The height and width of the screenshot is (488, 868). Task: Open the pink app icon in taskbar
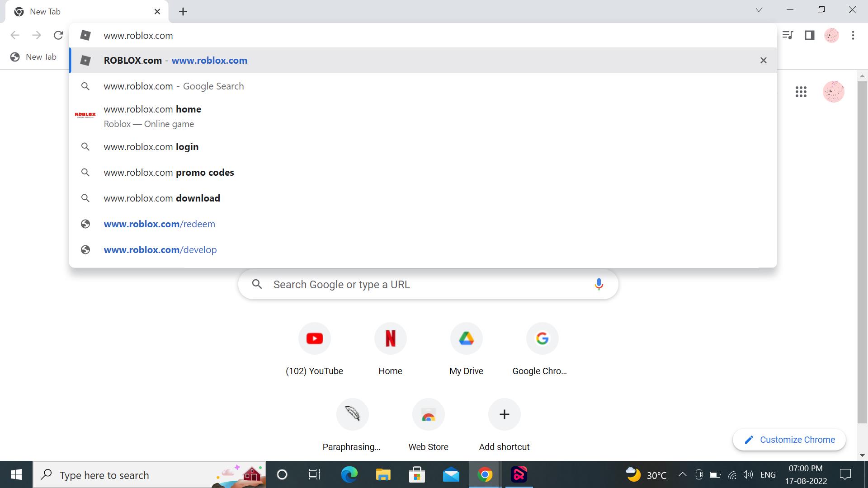519,474
